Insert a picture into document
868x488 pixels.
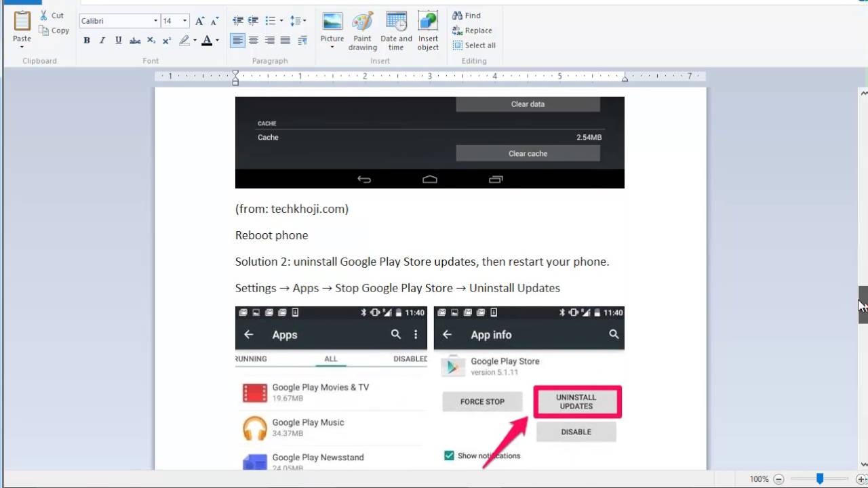pos(332,23)
